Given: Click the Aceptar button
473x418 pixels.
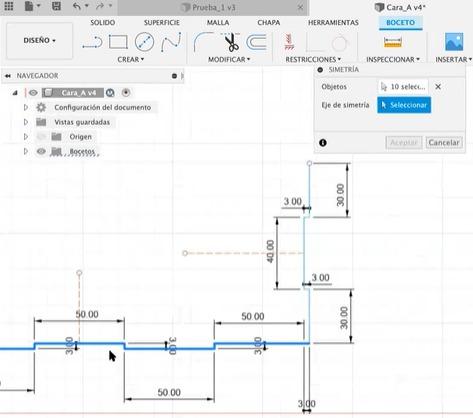Looking at the screenshot, I should coord(404,143).
